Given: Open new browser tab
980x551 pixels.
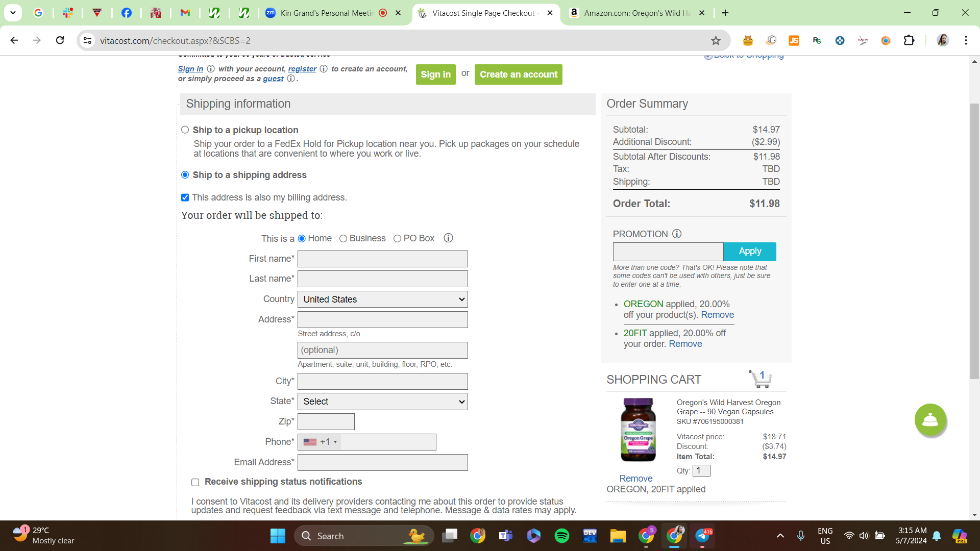Looking at the screenshot, I should (x=725, y=13).
